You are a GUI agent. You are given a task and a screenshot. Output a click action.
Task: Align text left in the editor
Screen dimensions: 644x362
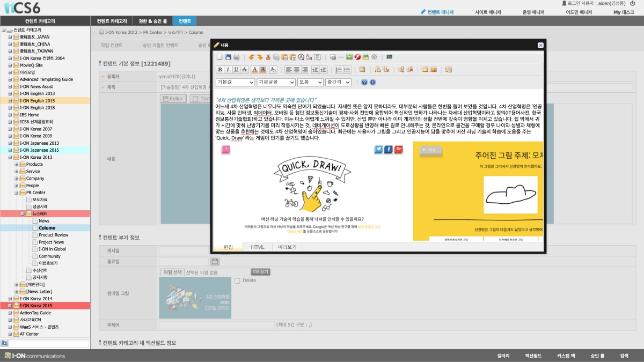[x=288, y=69]
